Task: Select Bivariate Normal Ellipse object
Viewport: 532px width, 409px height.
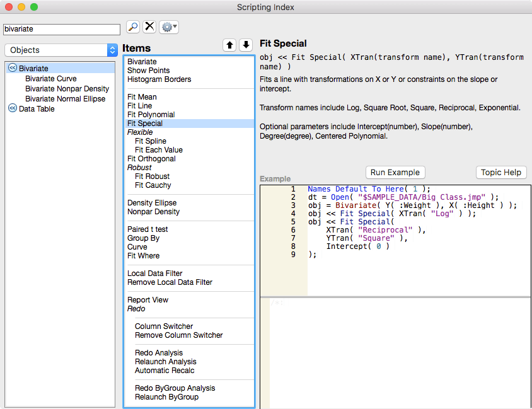Action: [65, 99]
